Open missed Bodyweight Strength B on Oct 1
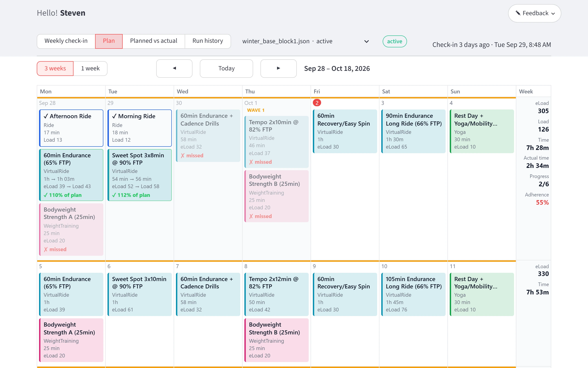The image size is (588, 368). coord(277,196)
